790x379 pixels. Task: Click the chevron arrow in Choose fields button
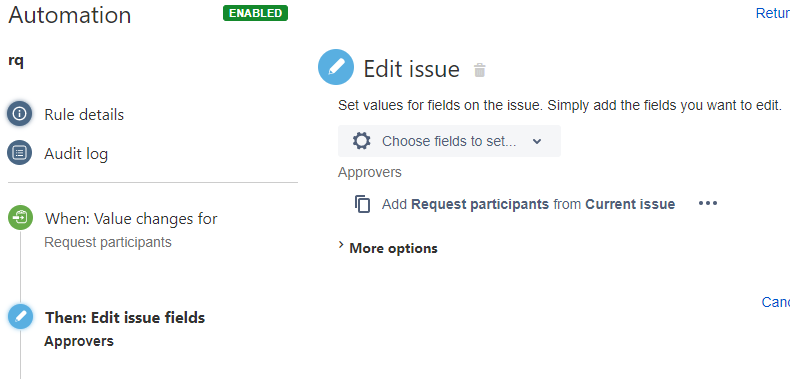click(537, 142)
